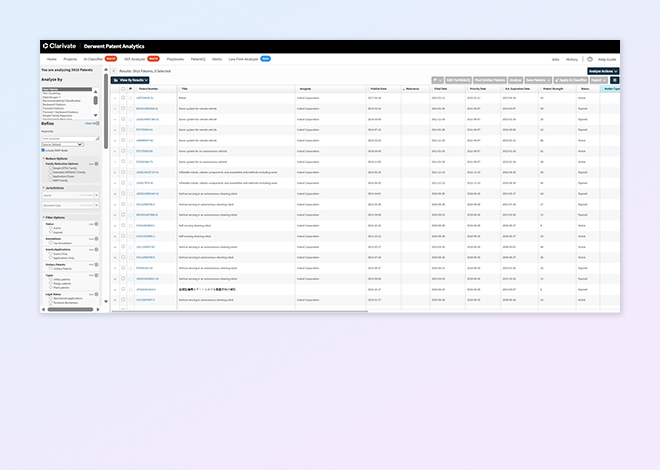Open the View By Results dropdown
The height and width of the screenshot is (470, 660).
click(x=129, y=79)
